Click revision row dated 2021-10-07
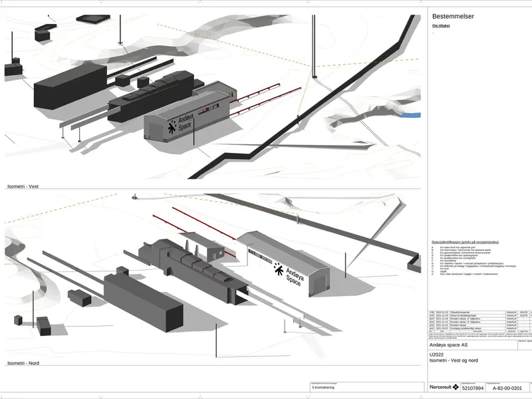Viewport: 532px width, 399px height. coord(480,329)
